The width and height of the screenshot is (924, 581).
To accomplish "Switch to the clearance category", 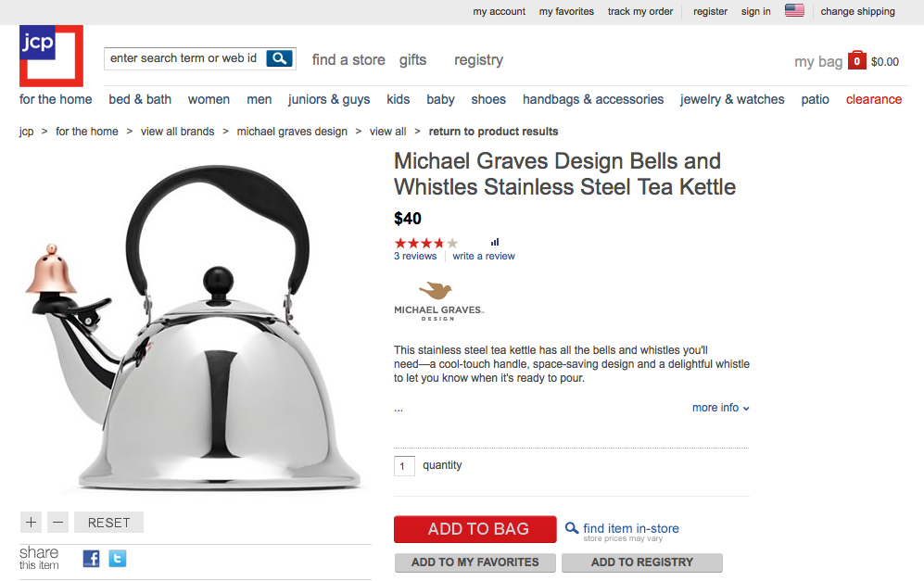I will (x=872, y=99).
